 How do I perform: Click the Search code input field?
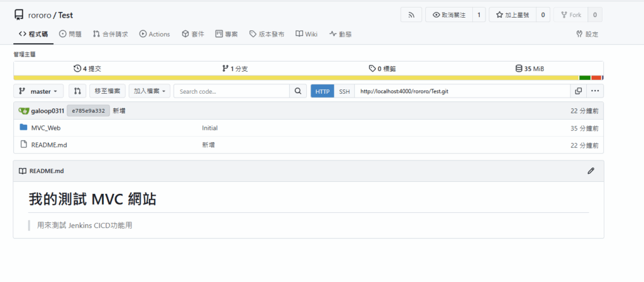231,91
